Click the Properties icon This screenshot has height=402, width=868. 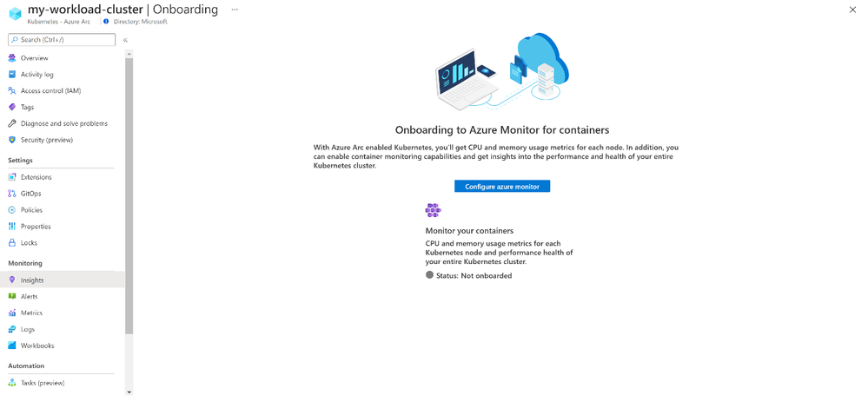12,226
